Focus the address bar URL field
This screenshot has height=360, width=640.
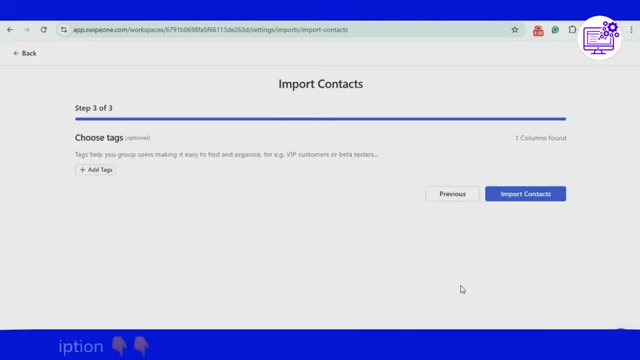(x=286, y=30)
